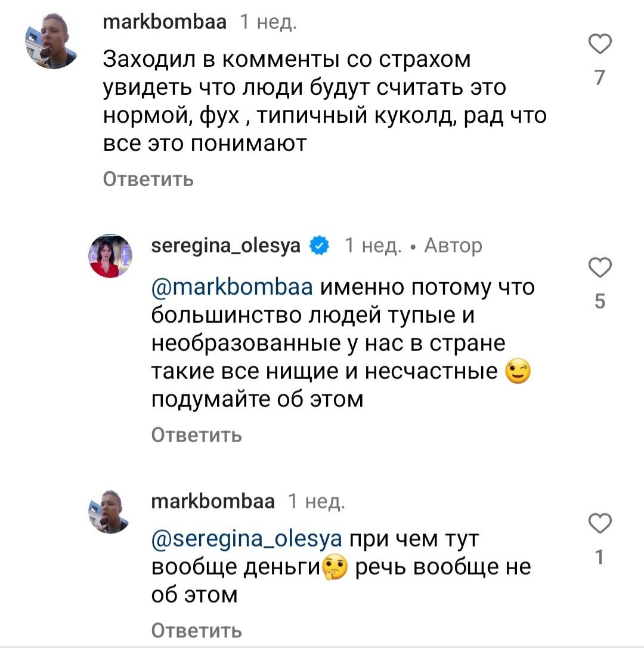
Task: Reply to markbombaa's first comment via Ответить
Action: coord(148,180)
